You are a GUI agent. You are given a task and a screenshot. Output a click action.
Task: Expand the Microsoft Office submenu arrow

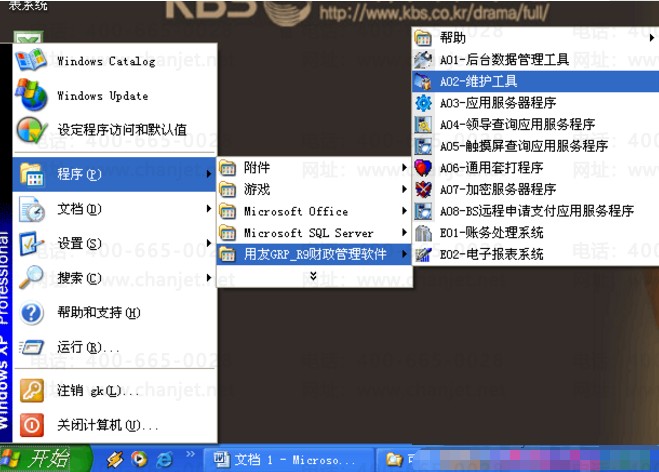click(404, 211)
